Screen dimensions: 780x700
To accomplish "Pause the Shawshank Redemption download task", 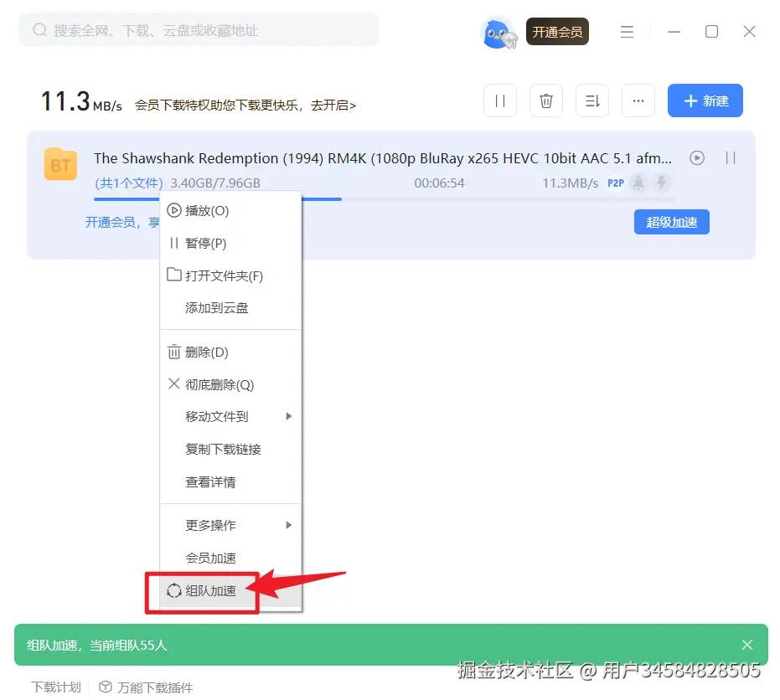I will [731, 158].
